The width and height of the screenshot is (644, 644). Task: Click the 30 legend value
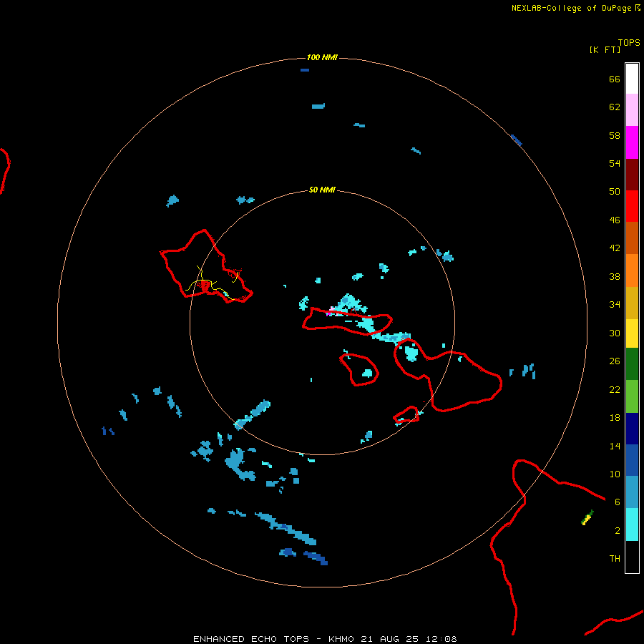click(x=615, y=333)
